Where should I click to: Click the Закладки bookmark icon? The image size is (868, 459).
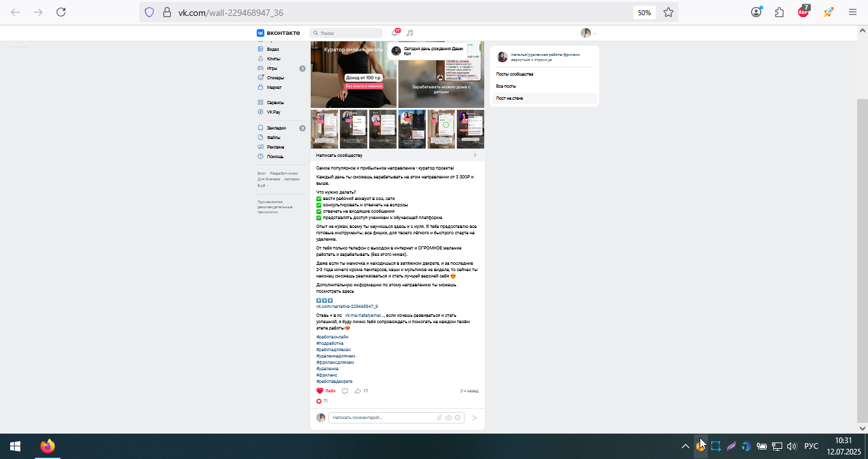click(x=261, y=128)
